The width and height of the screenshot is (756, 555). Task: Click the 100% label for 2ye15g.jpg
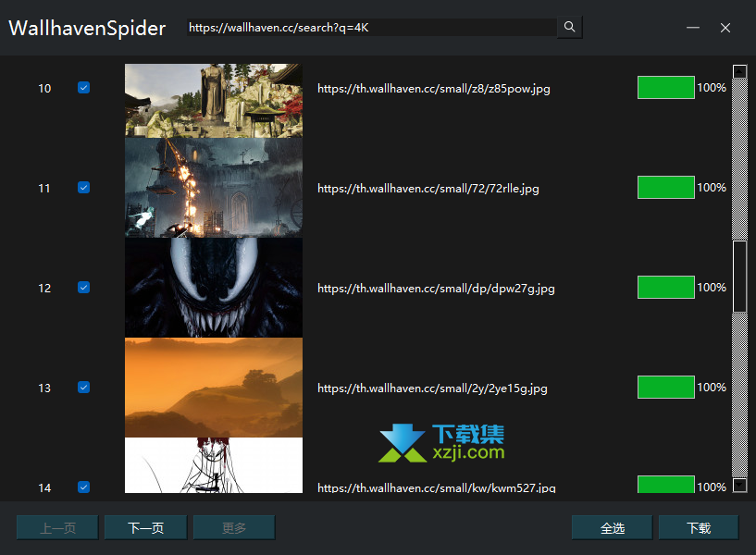pyautogui.click(x=712, y=388)
